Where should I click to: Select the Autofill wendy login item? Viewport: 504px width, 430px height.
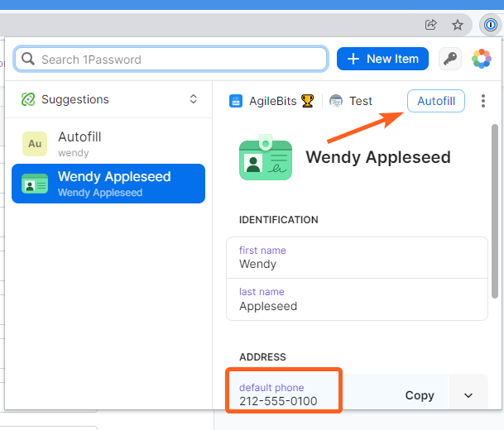click(108, 143)
